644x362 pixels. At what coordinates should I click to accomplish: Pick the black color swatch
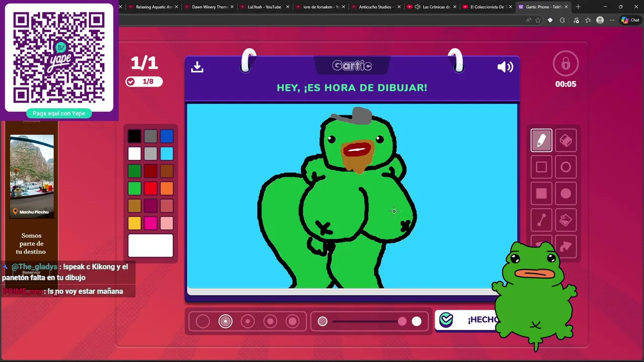pos(134,136)
